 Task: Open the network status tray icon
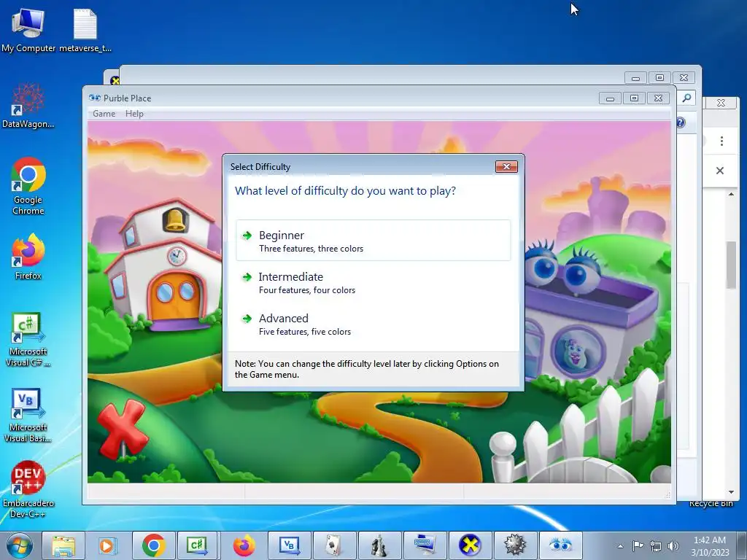(x=656, y=546)
